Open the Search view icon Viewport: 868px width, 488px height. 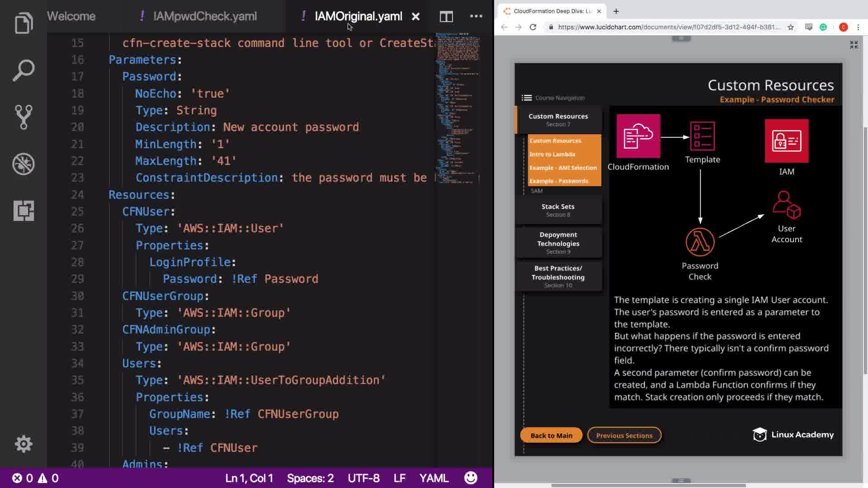pos(24,70)
